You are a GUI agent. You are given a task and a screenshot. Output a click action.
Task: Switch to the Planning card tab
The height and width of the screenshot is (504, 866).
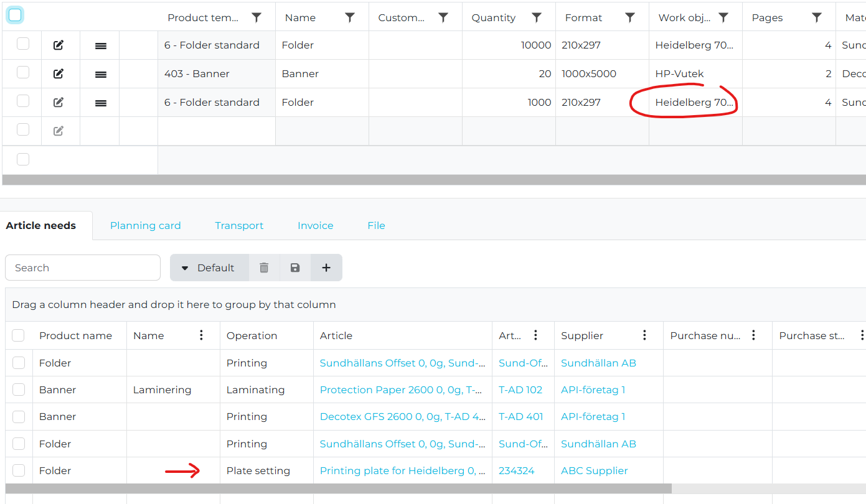pyautogui.click(x=145, y=226)
